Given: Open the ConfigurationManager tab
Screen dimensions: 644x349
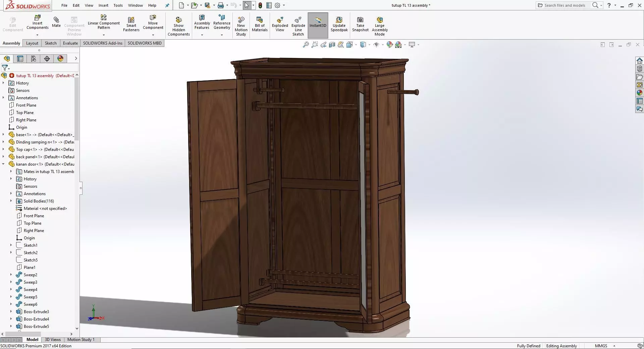Looking at the screenshot, I should click(x=34, y=59).
